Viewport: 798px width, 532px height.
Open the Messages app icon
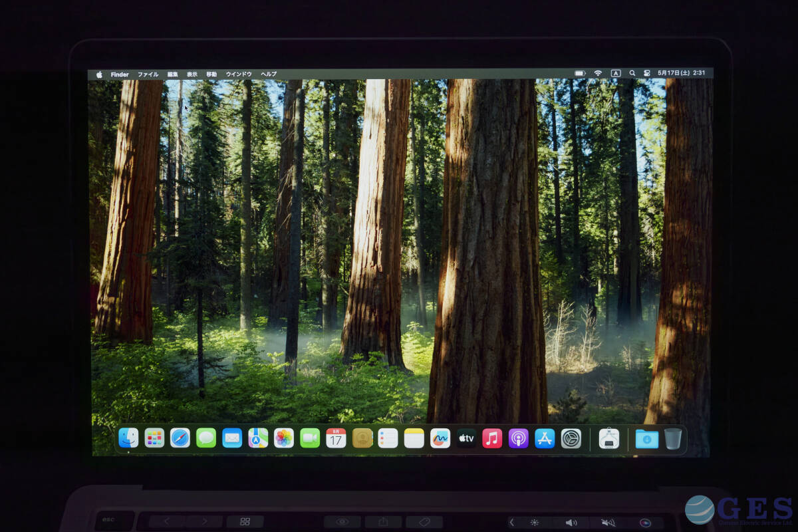206,438
